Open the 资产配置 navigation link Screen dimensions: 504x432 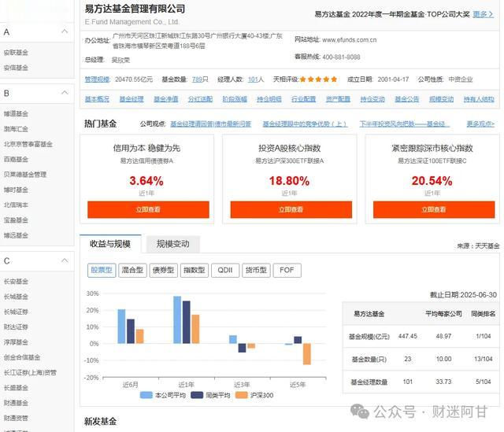338,99
